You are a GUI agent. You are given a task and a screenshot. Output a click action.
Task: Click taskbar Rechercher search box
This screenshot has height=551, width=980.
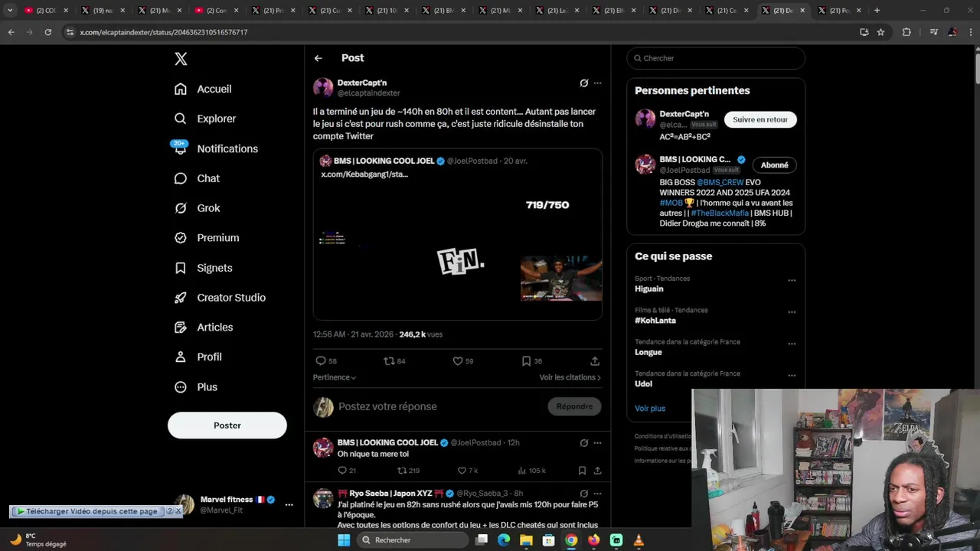(x=413, y=540)
